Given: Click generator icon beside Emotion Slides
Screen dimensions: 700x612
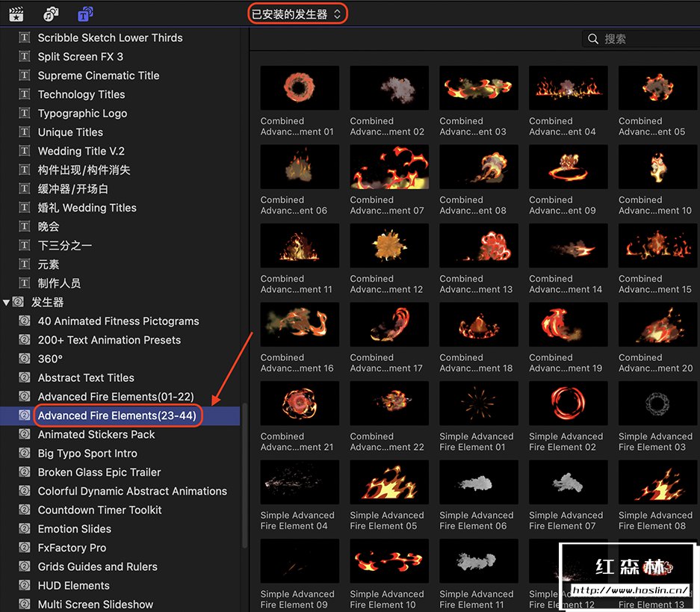Looking at the screenshot, I should coord(25,528).
